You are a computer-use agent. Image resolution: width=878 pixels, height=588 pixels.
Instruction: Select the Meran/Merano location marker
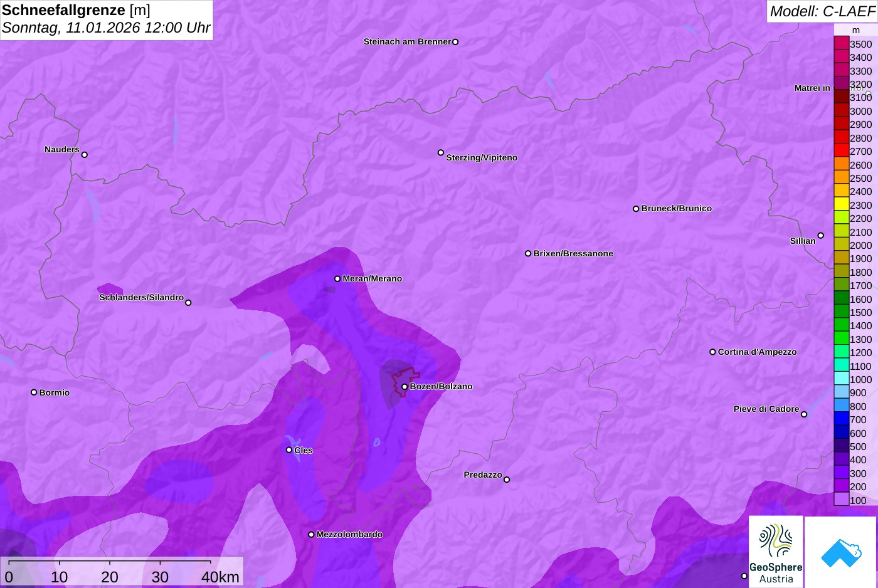pyautogui.click(x=337, y=279)
